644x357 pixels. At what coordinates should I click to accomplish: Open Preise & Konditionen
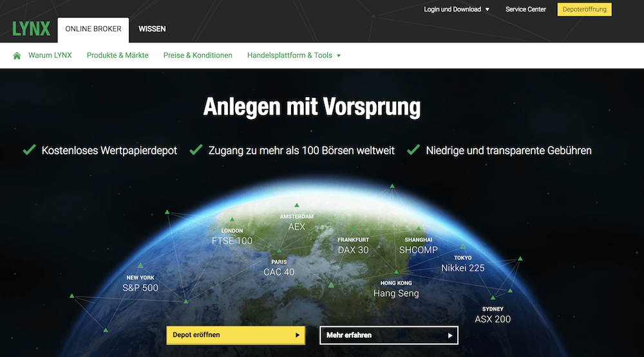coord(198,55)
